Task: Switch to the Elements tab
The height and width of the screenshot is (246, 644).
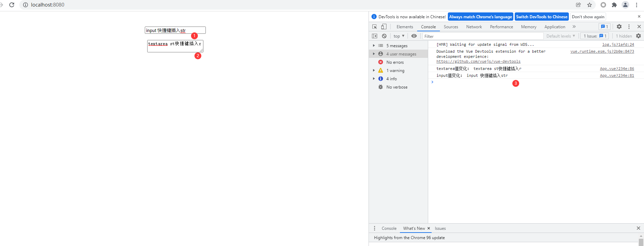Action: (405, 27)
